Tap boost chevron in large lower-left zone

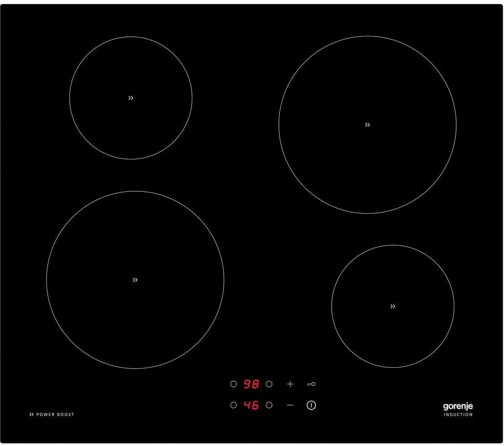pyautogui.click(x=135, y=280)
